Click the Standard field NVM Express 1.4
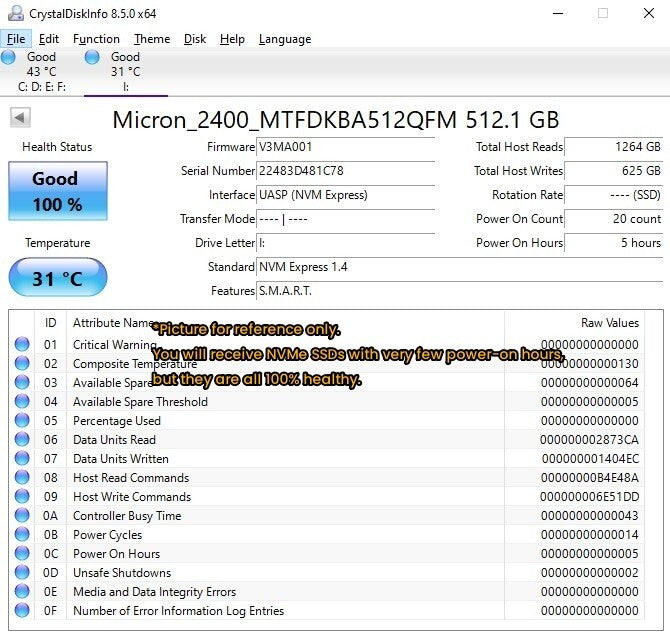 click(x=459, y=267)
